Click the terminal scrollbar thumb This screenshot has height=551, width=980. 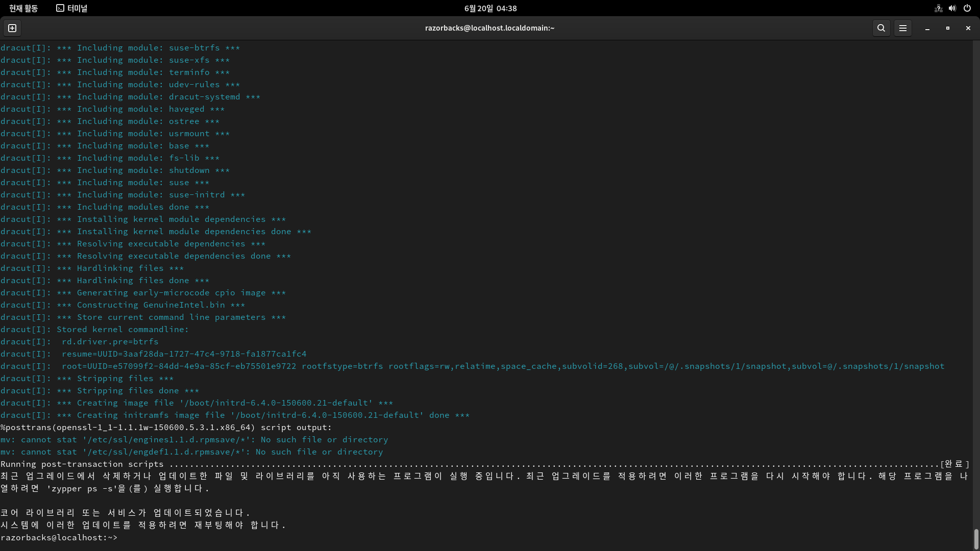pos(976,539)
